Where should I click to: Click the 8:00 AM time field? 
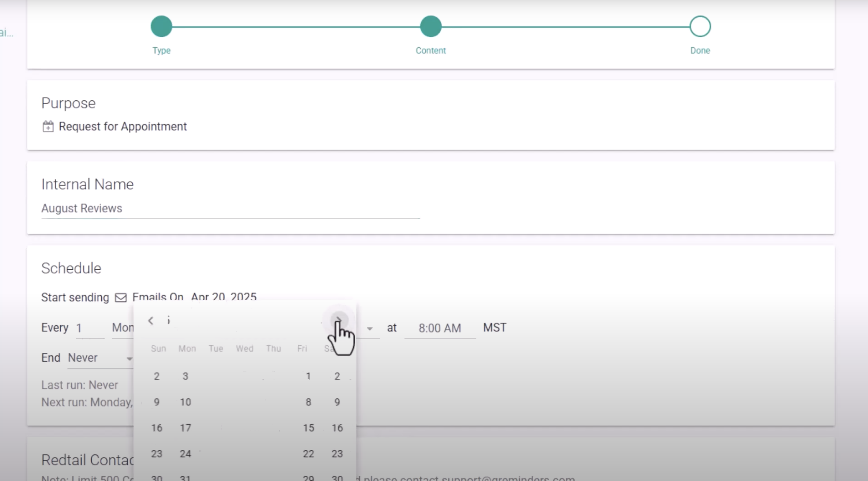point(439,328)
